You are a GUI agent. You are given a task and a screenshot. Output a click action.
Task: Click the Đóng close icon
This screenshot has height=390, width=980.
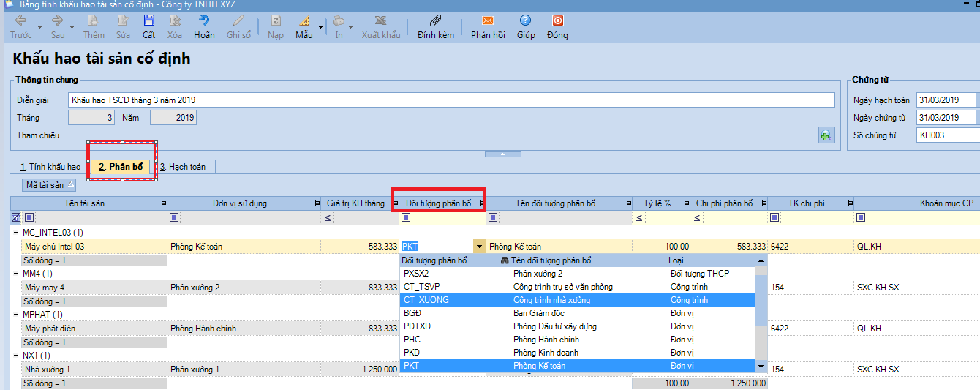pos(557,20)
